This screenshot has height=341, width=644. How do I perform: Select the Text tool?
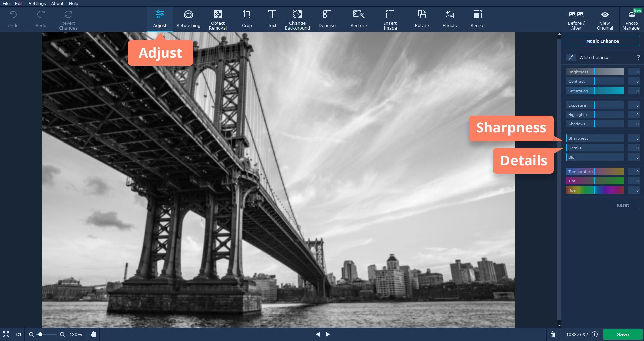point(272,19)
